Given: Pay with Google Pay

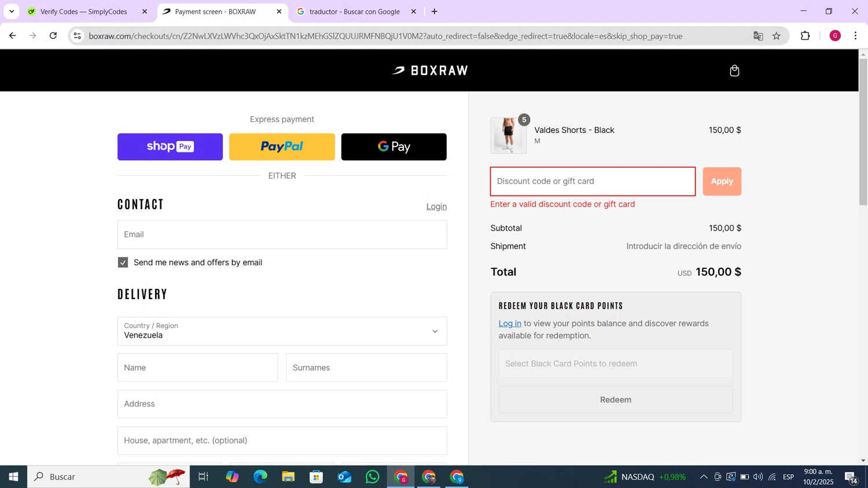Looking at the screenshot, I should coord(394,147).
